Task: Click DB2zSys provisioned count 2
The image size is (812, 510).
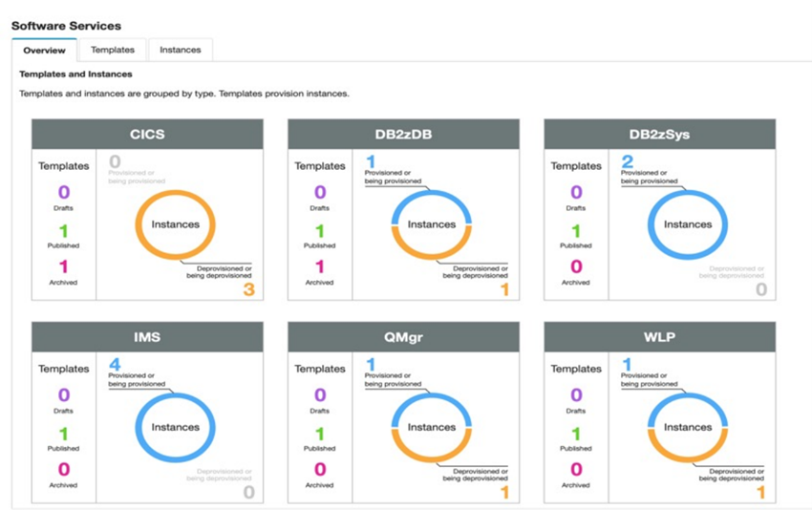Action: (627, 161)
